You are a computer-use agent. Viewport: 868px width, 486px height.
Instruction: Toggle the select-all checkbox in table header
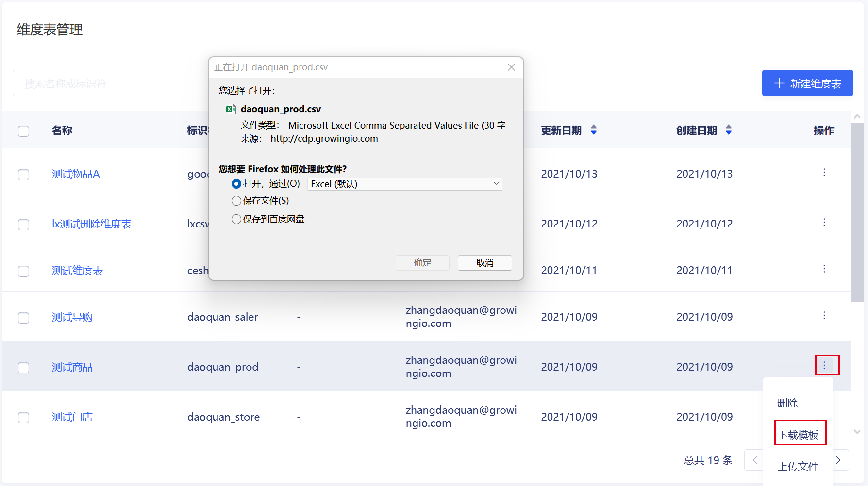23,131
